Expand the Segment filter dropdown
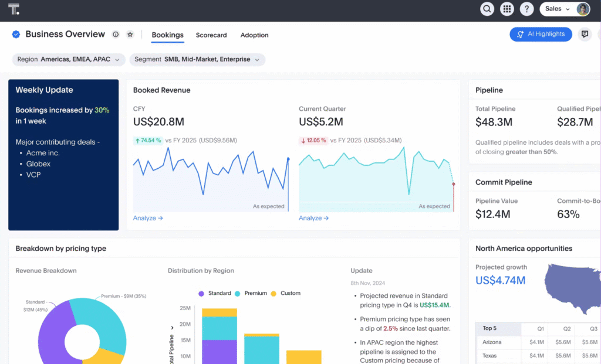The height and width of the screenshot is (364, 601). (197, 59)
